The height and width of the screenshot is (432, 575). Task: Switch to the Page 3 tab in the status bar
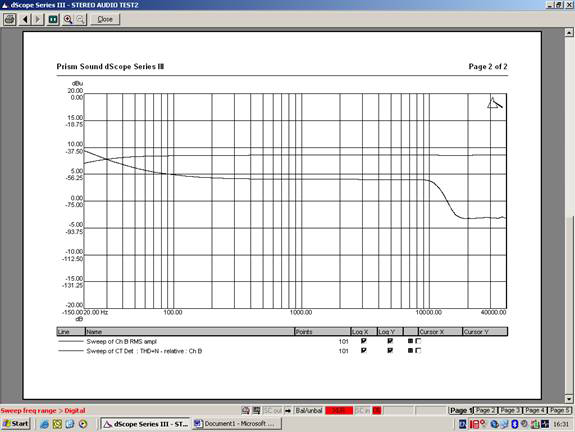coord(510,410)
